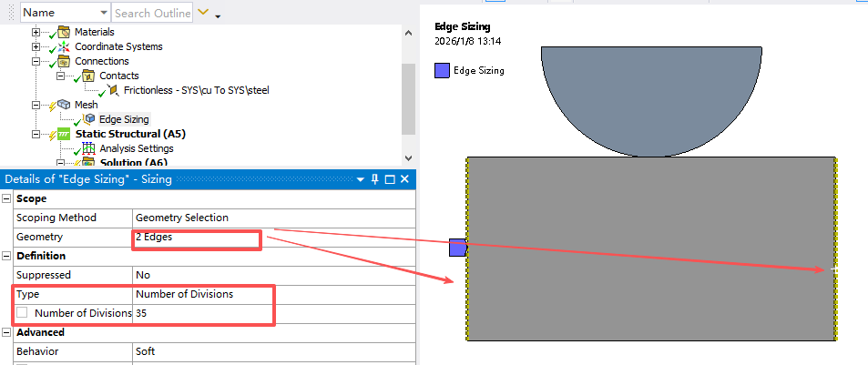The image size is (868, 365).
Task: Select the gray rectangle body in viewport
Action: pyautogui.click(x=651, y=248)
